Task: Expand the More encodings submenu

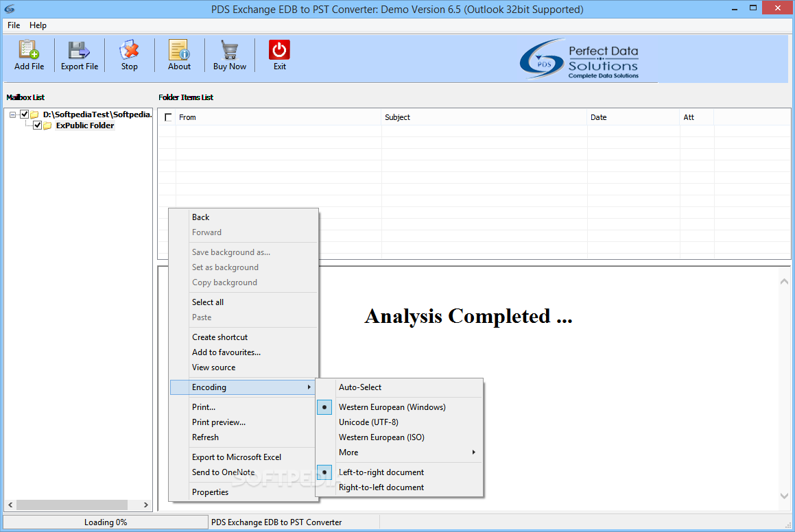Action: click(x=399, y=453)
